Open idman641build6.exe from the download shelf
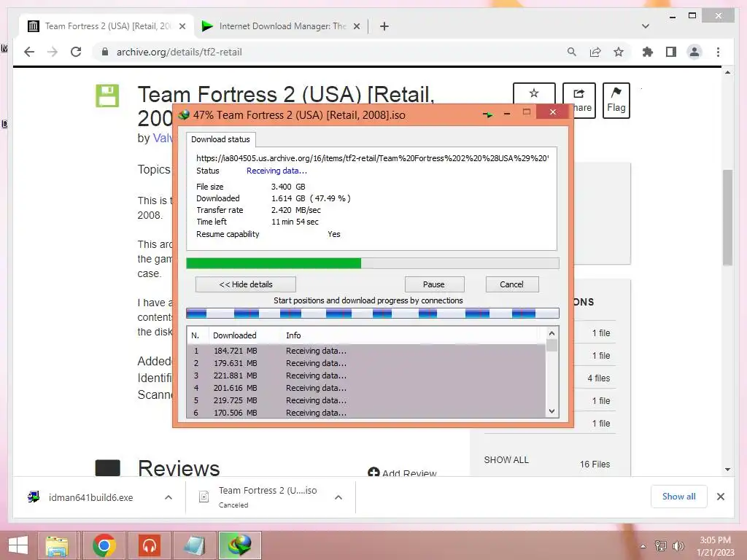 click(90, 497)
